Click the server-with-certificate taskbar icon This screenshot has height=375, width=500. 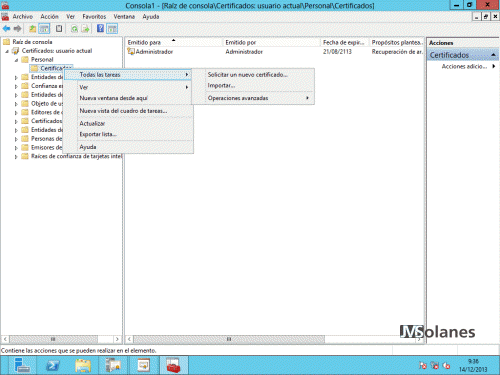click(113, 365)
